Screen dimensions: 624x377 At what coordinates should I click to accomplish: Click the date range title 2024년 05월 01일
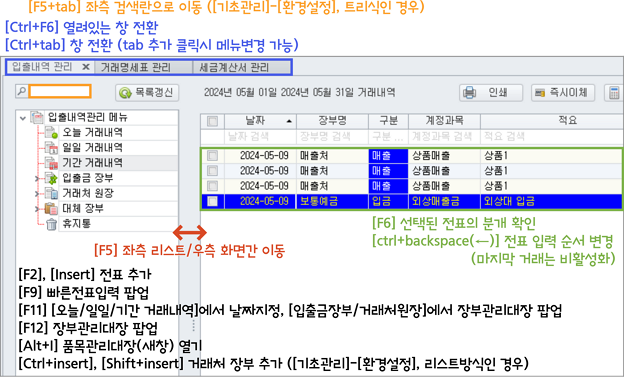tap(241, 93)
